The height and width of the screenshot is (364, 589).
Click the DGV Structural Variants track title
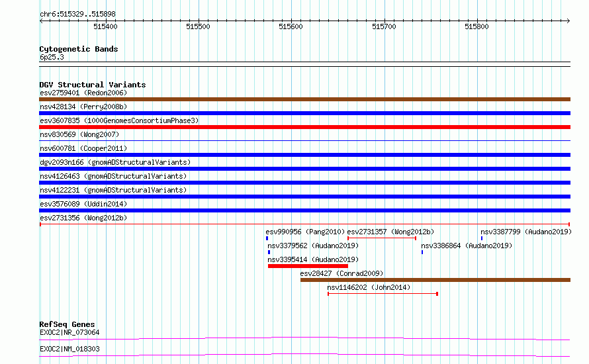tap(93, 85)
